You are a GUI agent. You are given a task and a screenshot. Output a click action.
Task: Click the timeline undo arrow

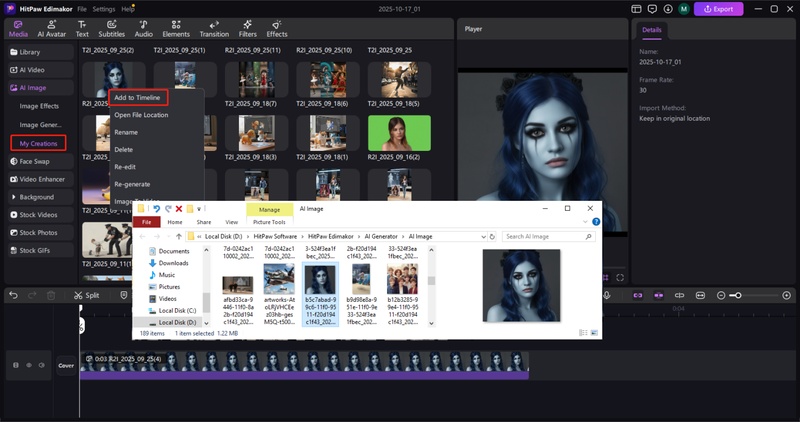pyautogui.click(x=11, y=295)
